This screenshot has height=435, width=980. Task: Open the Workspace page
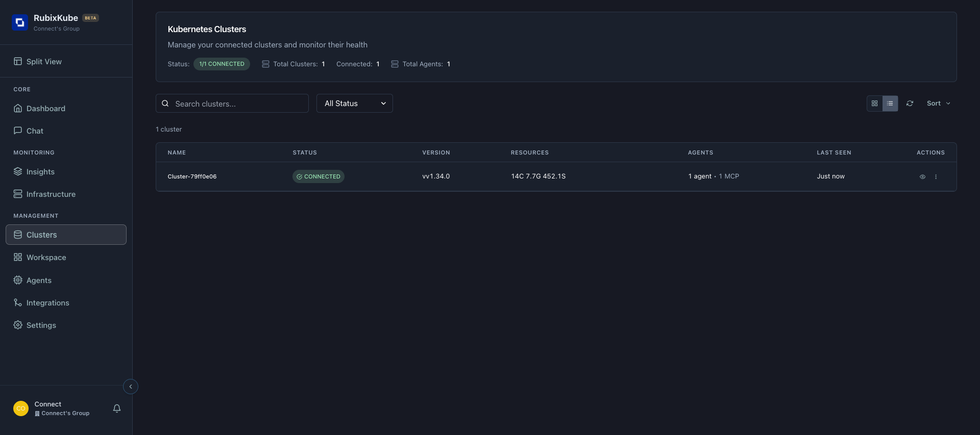pyautogui.click(x=66, y=258)
